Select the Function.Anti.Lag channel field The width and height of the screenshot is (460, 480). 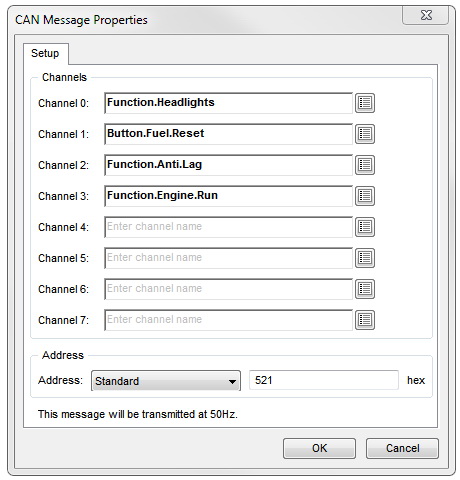(228, 165)
